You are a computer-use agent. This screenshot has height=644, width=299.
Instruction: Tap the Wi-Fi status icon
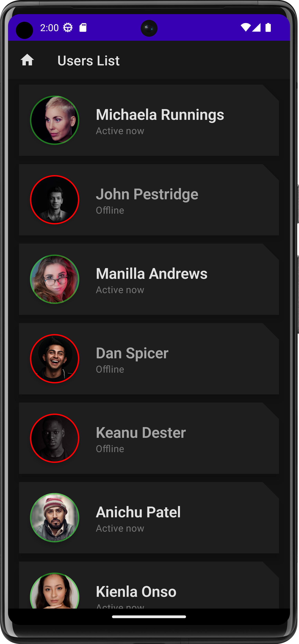(x=246, y=27)
